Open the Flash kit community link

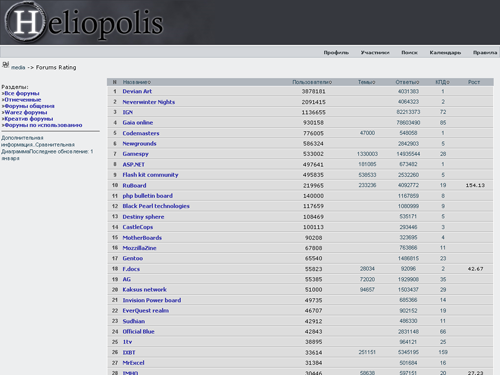150,175
